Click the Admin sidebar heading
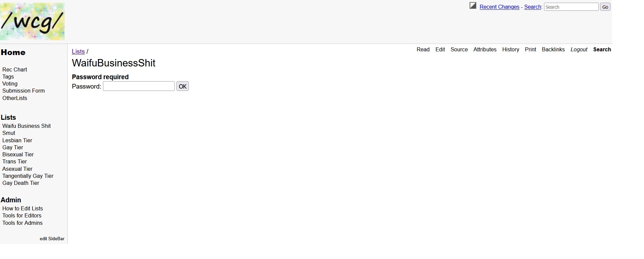This screenshot has width=644, height=259. pos(11,200)
